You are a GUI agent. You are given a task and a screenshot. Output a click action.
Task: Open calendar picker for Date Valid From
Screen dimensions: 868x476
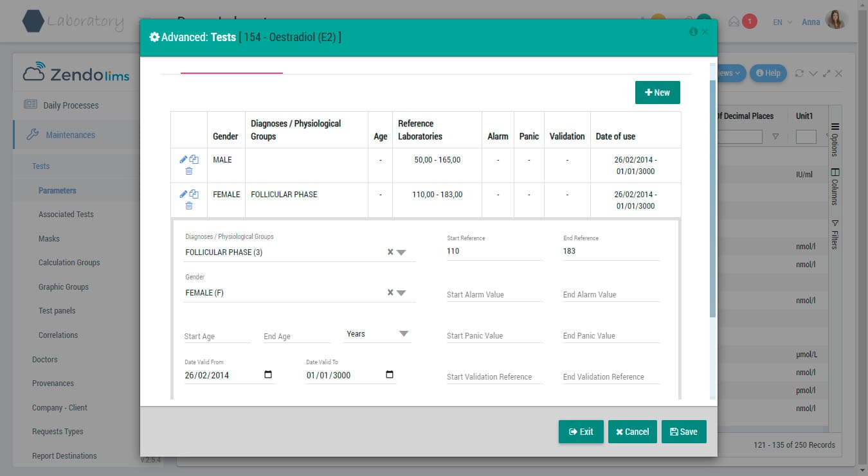tap(268, 375)
